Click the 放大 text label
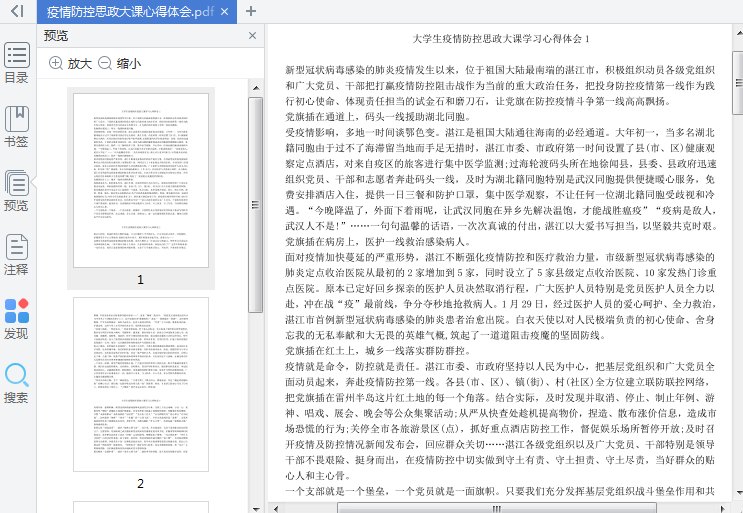Screen dimensions: 743x513 click(x=80, y=63)
